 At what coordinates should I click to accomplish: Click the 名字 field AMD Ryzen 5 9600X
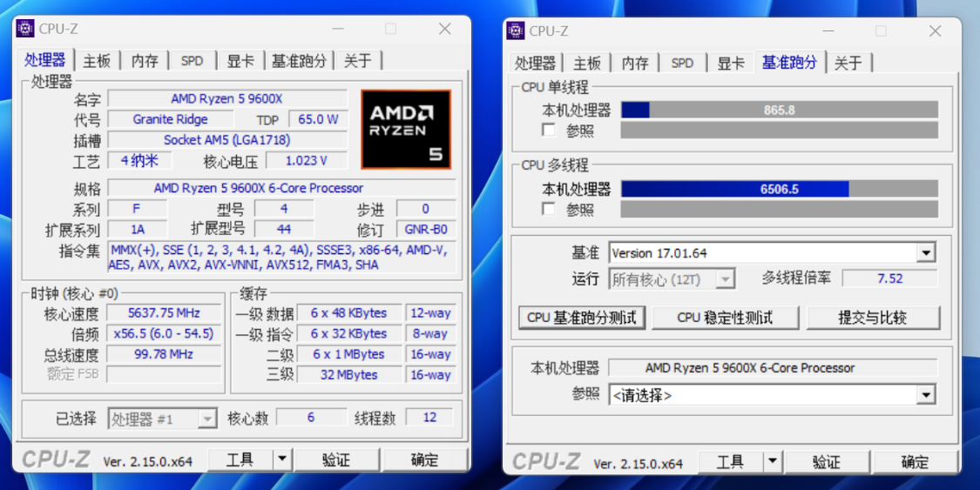(x=227, y=98)
